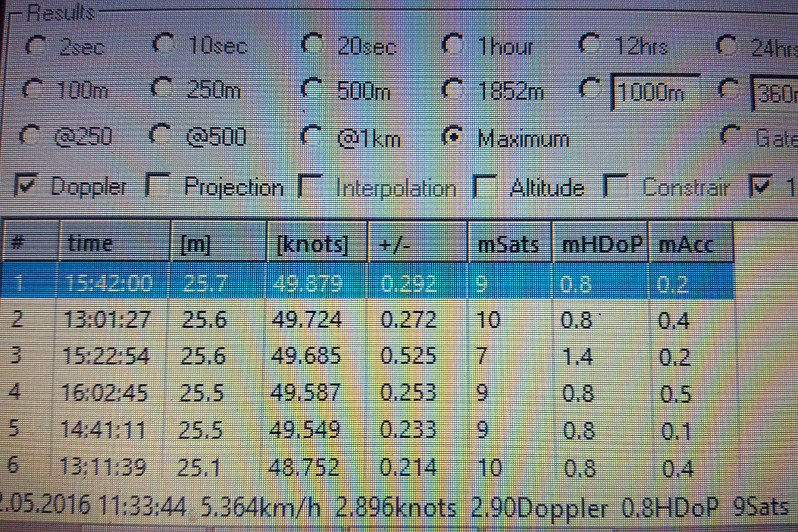Image resolution: width=798 pixels, height=532 pixels.
Task: Tick the Altitude checkbox
Action: click(485, 186)
